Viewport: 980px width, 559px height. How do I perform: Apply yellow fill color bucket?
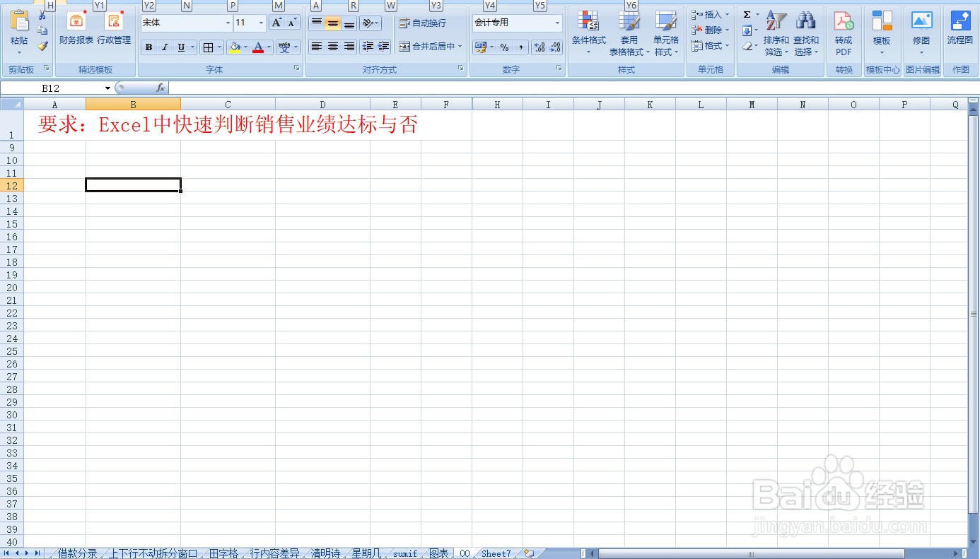235,47
